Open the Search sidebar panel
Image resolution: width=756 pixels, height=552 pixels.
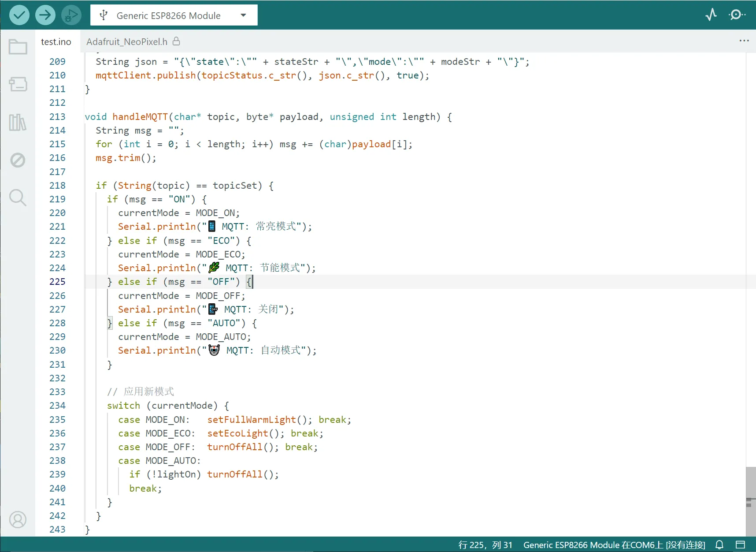click(x=18, y=198)
